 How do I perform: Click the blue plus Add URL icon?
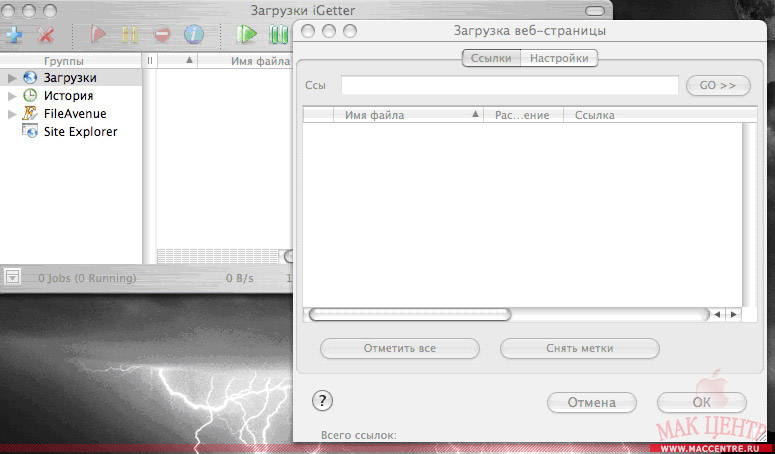14,35
